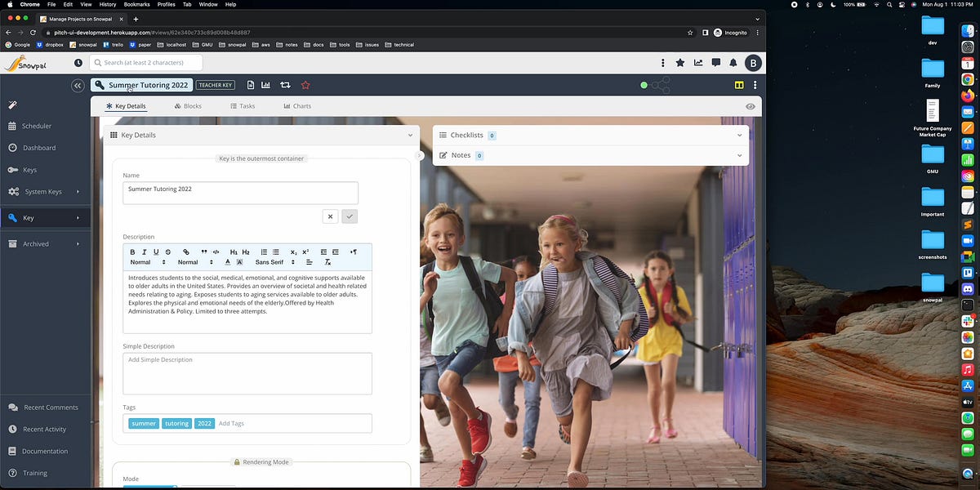The width and height of the screenshot is (980, 490).
Task: Open the Sans Serif font dropdown
Action: pos(275,262)
